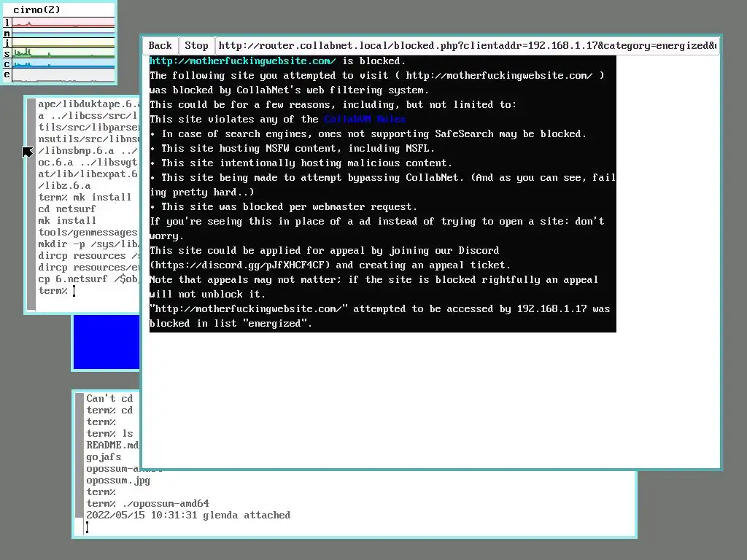Viewport: 747px width, 560px height.
Task: Click 'gojafs' entry in lower terminal
Action: (104, 457)
